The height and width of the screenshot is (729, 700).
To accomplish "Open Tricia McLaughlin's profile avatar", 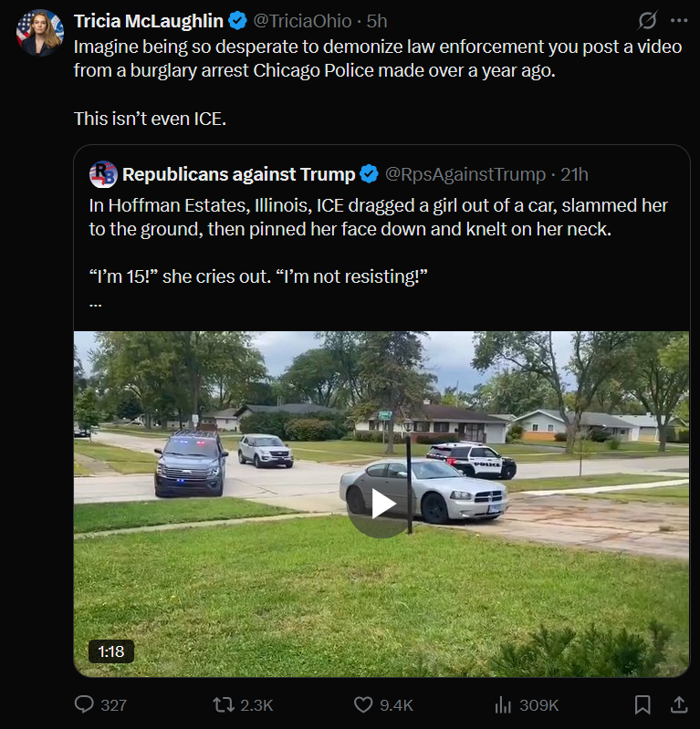I will pyautogui.click(x=39, y=34).
